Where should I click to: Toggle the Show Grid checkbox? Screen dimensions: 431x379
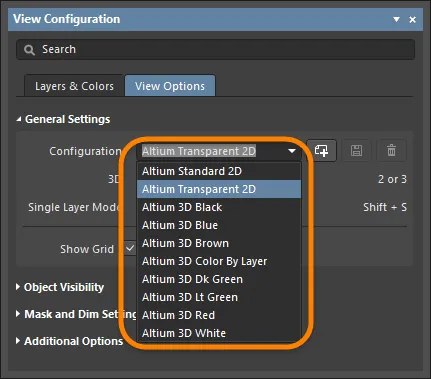130,248
